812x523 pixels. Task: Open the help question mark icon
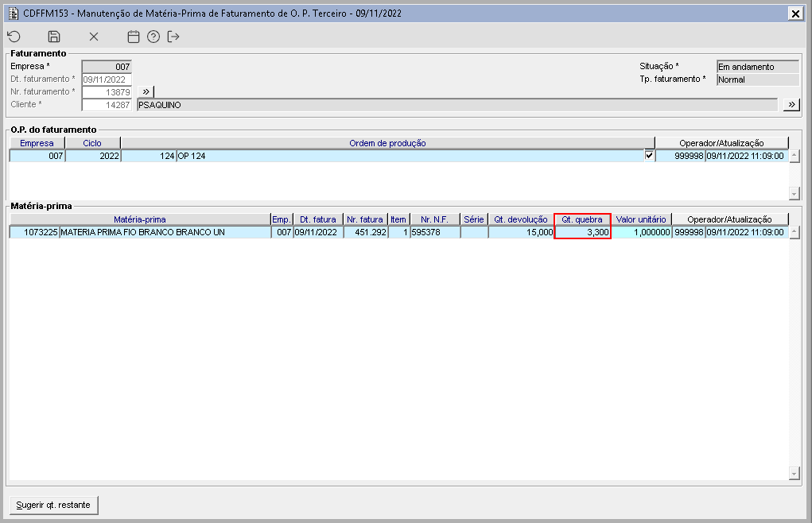pyautogui.click(x=153, y=37)
